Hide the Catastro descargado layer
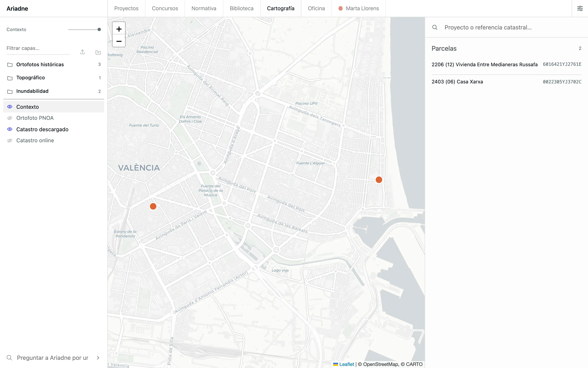 point(10,129)
